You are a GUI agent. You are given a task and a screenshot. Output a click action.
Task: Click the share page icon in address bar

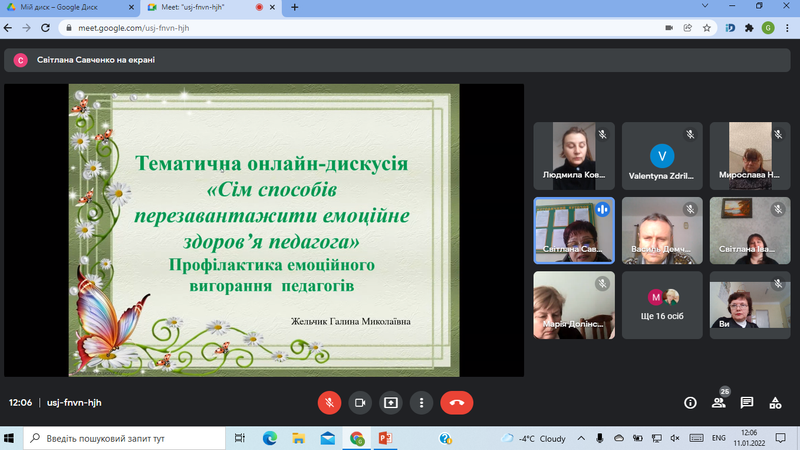pyautogui.click(x=688, y=28)
